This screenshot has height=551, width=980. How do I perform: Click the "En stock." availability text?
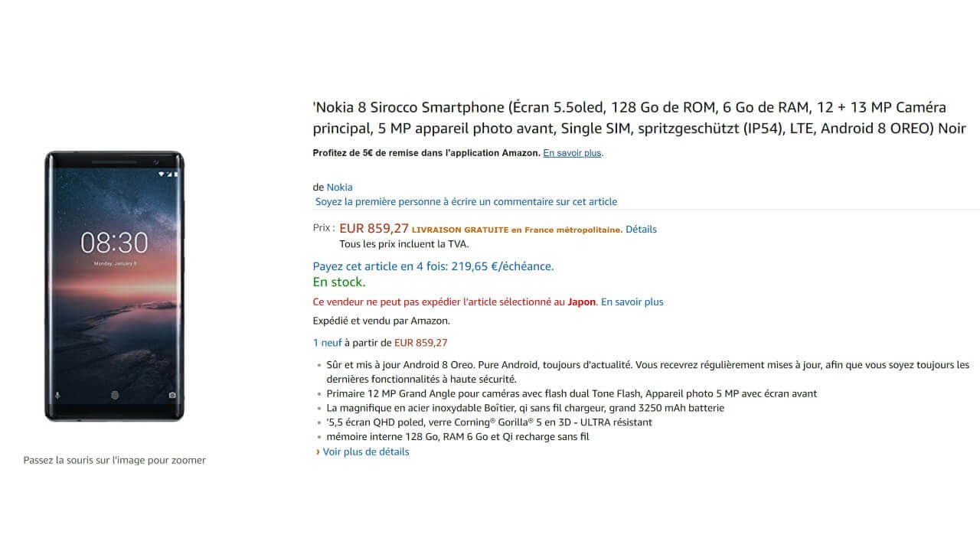pos(338,282)
